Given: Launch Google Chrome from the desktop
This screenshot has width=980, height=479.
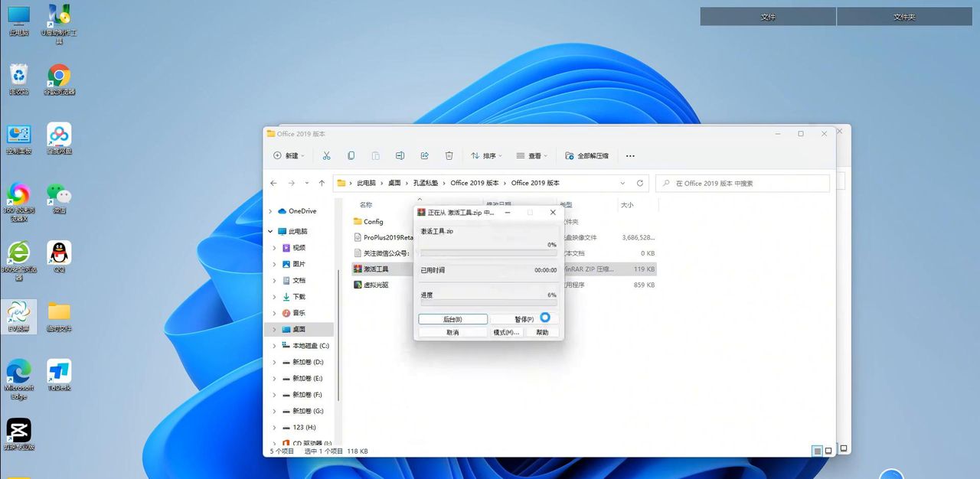Looking at the screenshot, I should [x=59, y=80].
